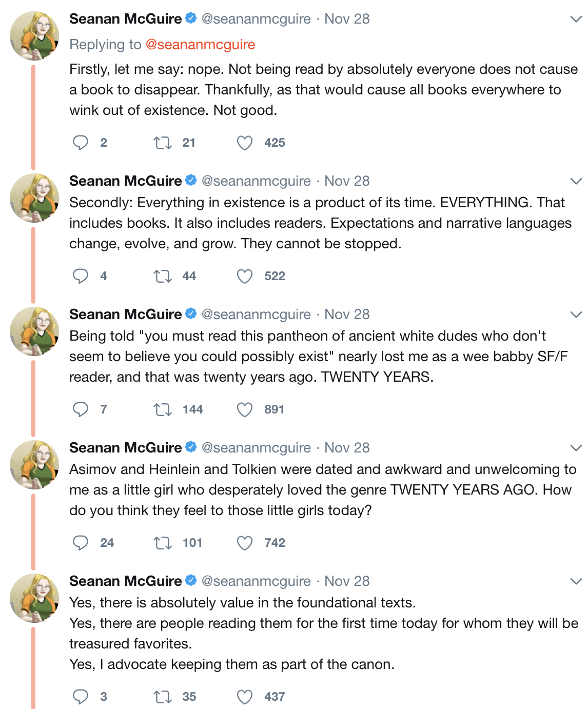The width and height of the screenshot is (588, 709).
Task: Open the Seanan McGuire name on the Asimov tweet
Action: 125,448
